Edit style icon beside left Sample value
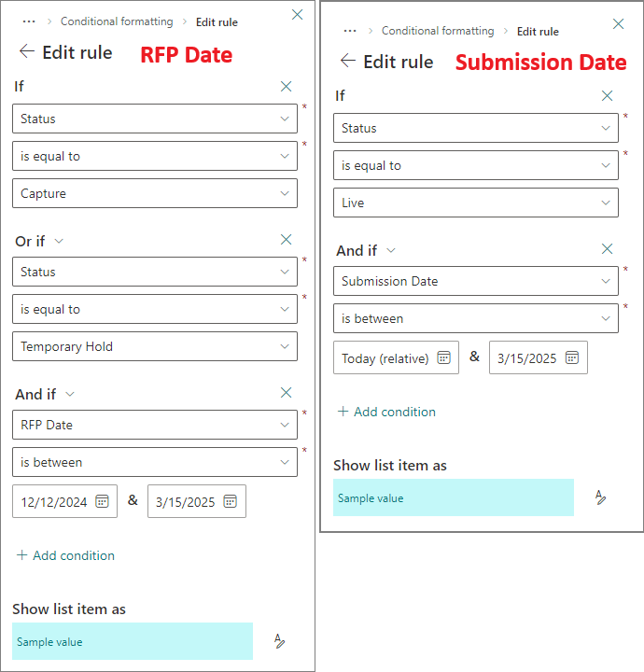 pos(279,641)
